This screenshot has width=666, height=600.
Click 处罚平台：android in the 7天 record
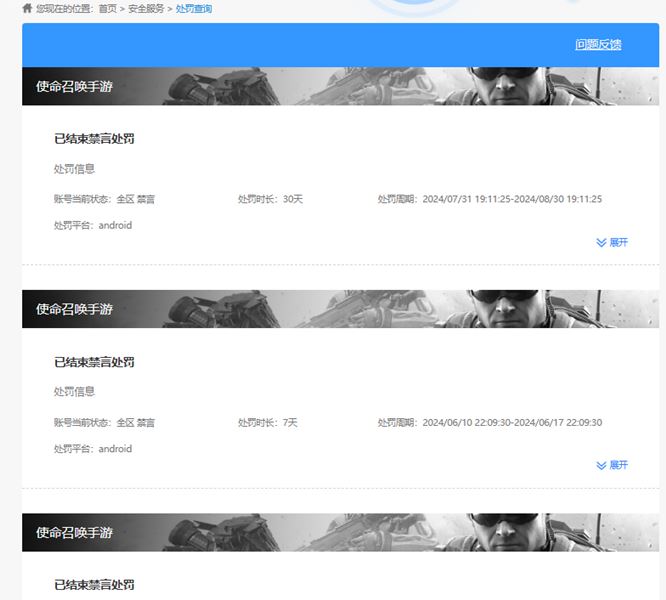(x=93, y=449)
